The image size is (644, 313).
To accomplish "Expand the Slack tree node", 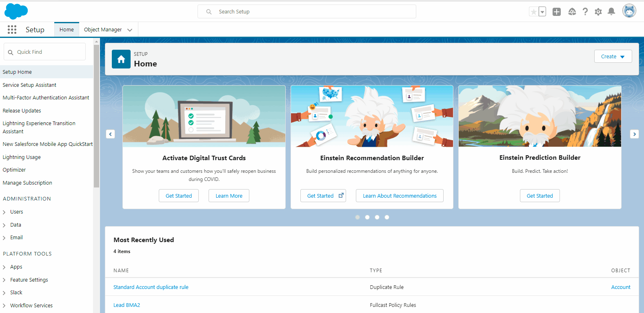I will click(4, 293).
